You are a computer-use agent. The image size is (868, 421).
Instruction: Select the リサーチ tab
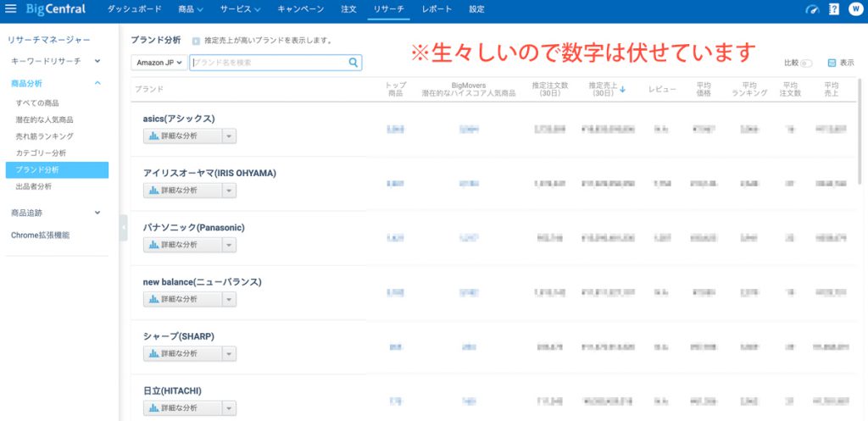388,9
